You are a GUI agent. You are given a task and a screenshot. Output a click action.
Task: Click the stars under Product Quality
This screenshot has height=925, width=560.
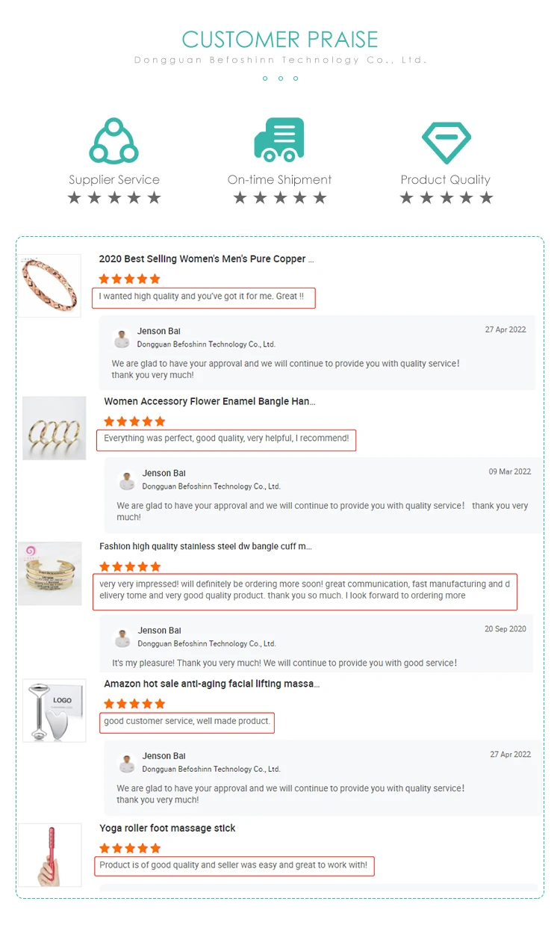447,198
